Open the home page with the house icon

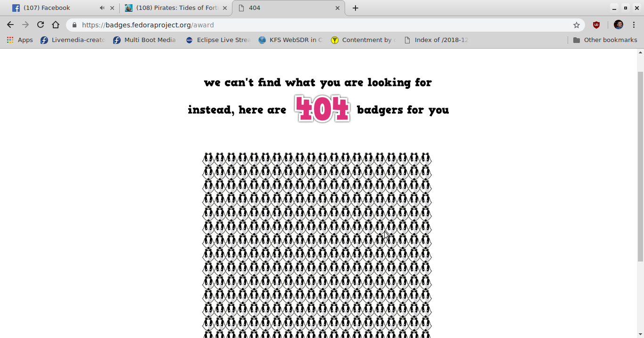56,25
